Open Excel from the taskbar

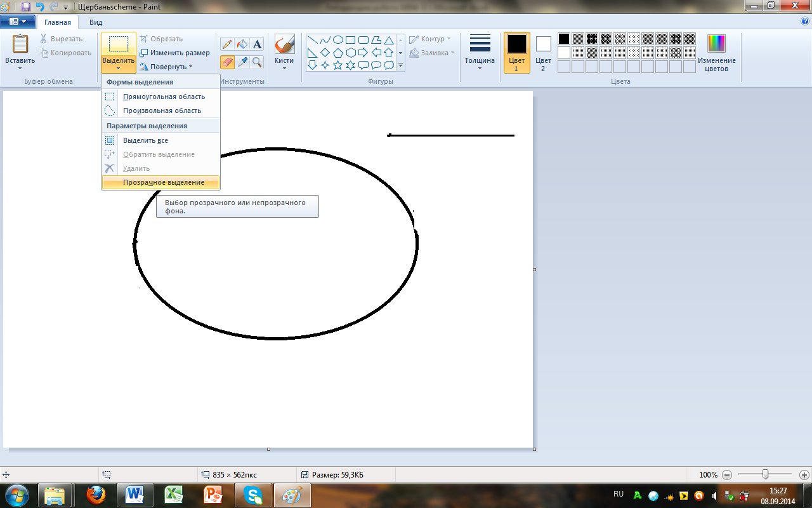[x=174, y=495]
